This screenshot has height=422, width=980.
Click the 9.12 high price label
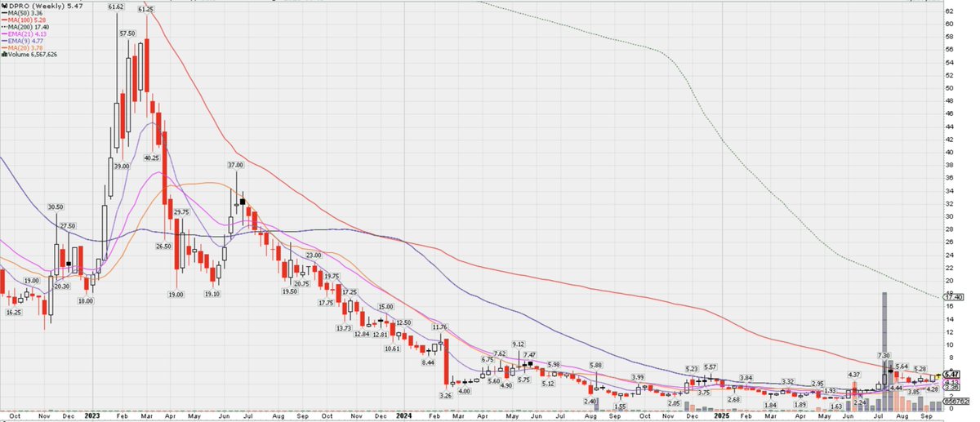click(518, 344)
